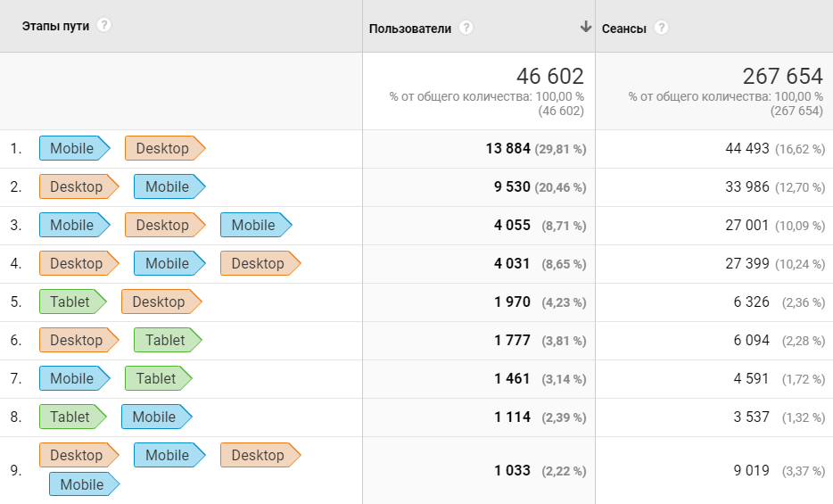Click the help icon next to Этапы пути

click(x=104, y=25)
